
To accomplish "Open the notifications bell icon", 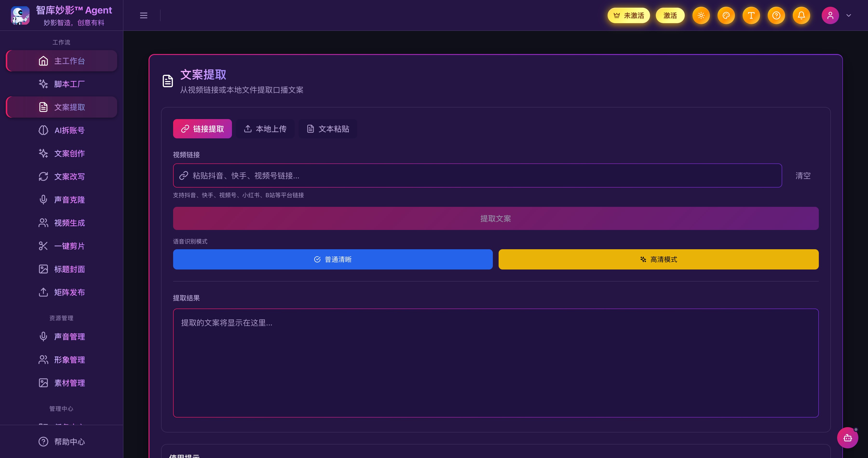I will tap(801, 15).
